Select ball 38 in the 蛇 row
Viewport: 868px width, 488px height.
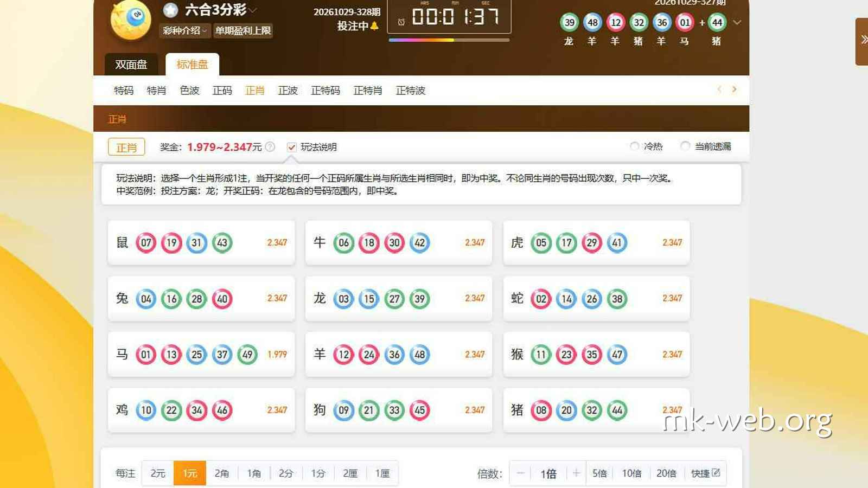(x=617, y=298)
